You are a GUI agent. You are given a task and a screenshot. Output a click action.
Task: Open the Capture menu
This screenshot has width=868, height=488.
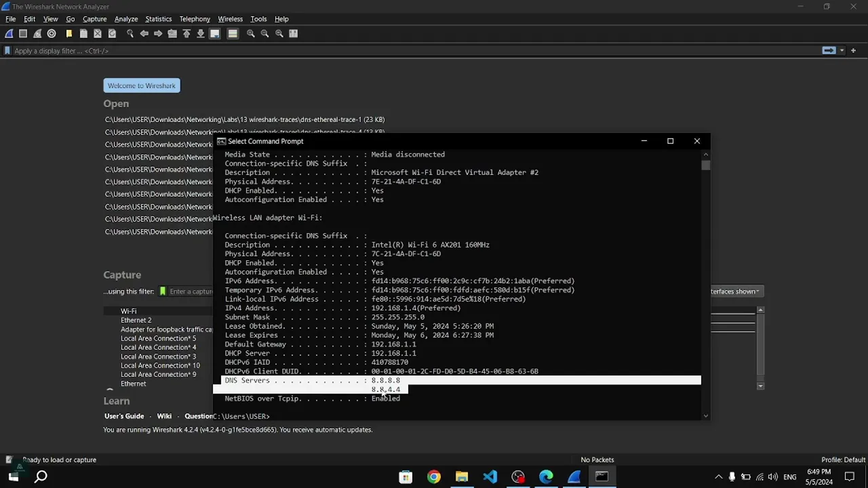[94, 19]
